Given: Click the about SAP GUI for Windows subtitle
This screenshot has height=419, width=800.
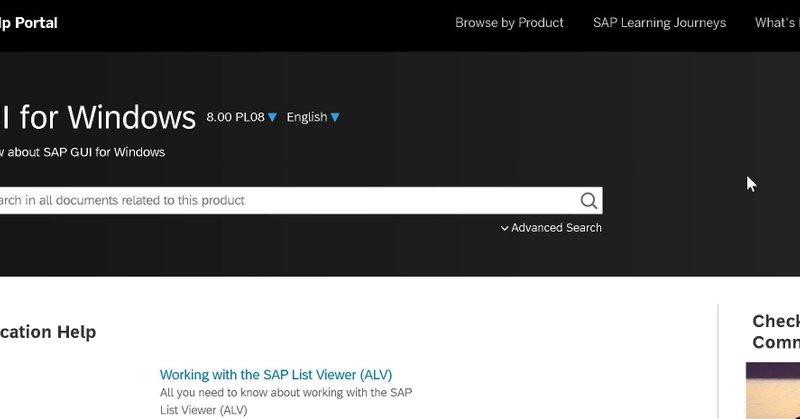Looking at the screenshot, I should pyautogui.click(x=82, y=152).
